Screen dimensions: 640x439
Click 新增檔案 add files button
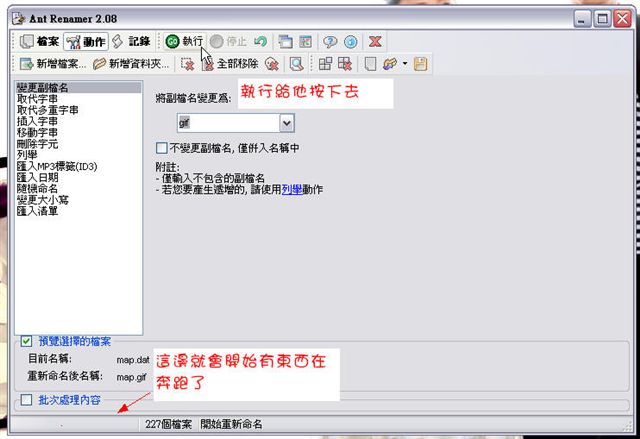53,64
